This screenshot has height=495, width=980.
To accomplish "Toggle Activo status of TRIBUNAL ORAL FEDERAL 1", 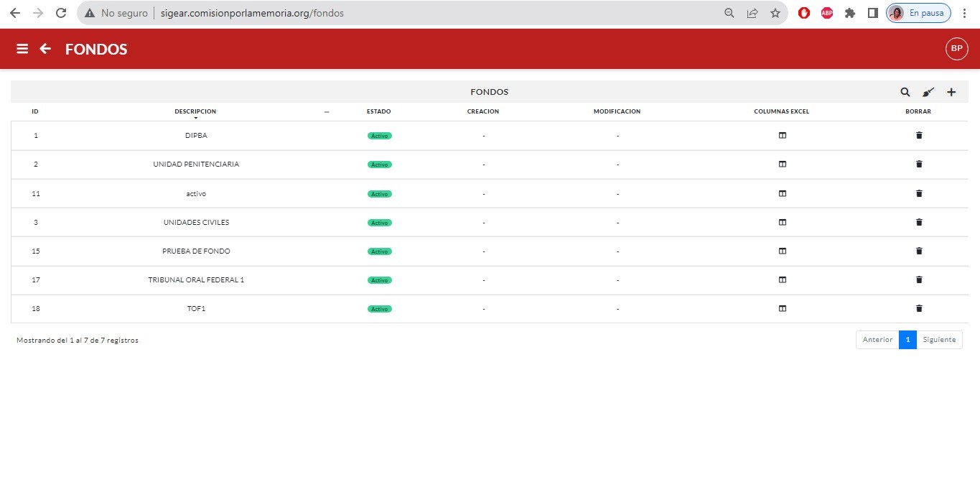I will [379, 280].
